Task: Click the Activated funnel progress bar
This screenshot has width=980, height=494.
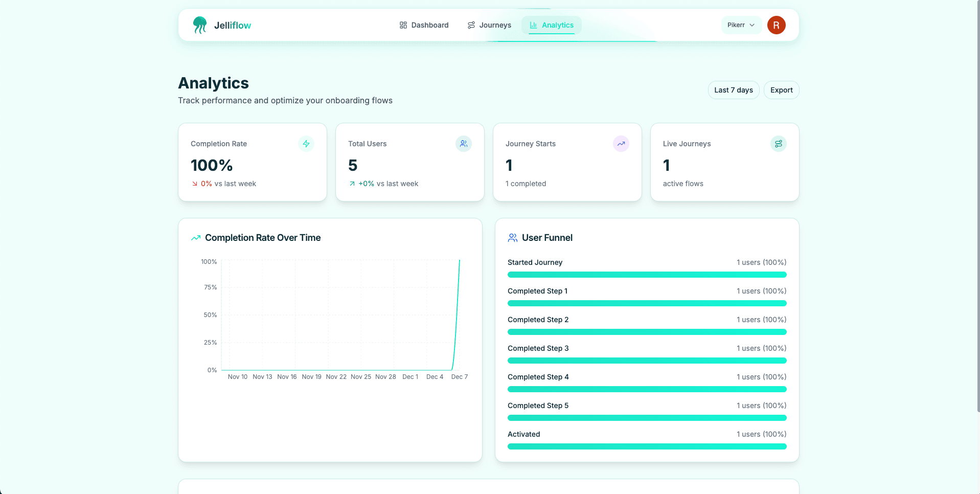Action: [647, 446]
